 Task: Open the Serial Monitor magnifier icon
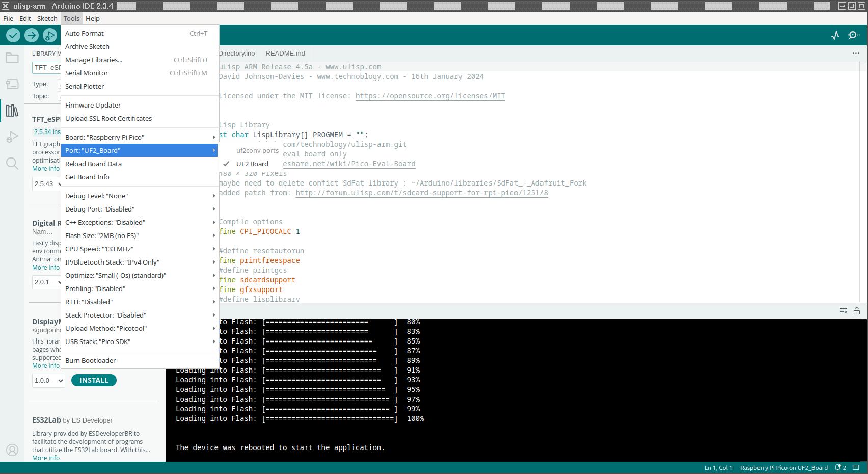click(853, 35)
